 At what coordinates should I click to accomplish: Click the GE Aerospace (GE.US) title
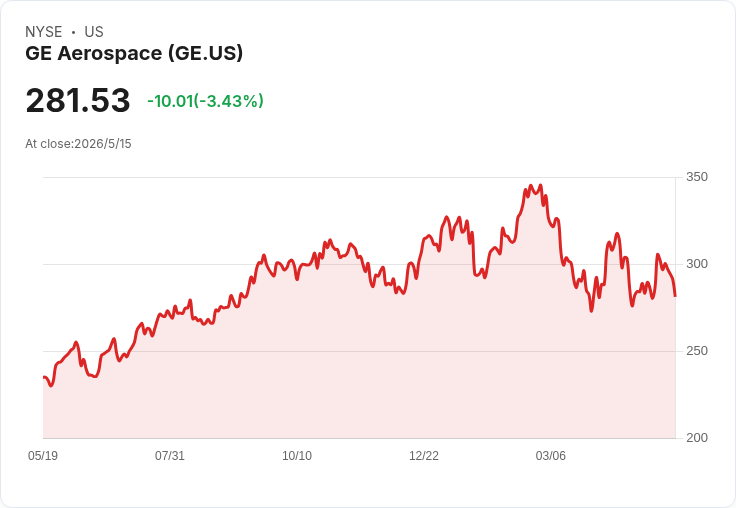pyautogui.click(x=134, y=53)
